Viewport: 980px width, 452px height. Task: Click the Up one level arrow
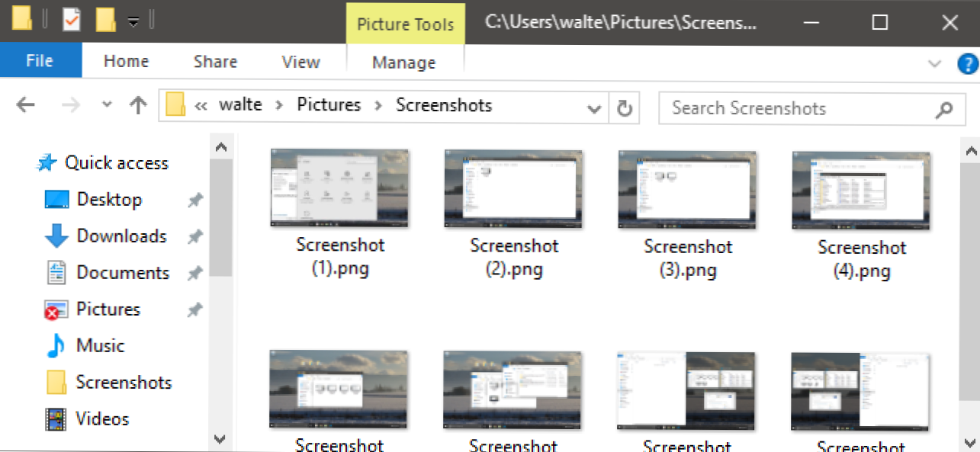coord(137,106)
